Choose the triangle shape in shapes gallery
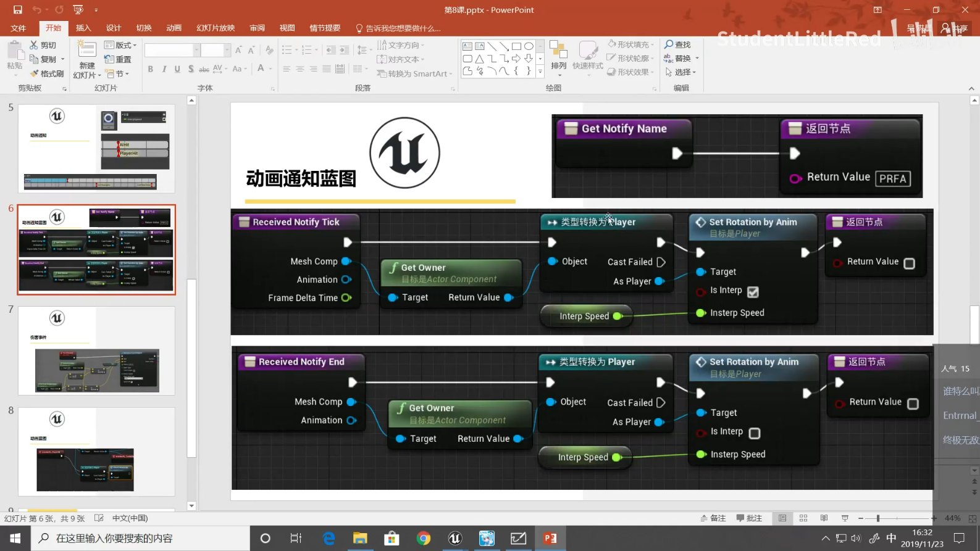The width and height of the screenshot is (980, 551). (x=480, y=59)
